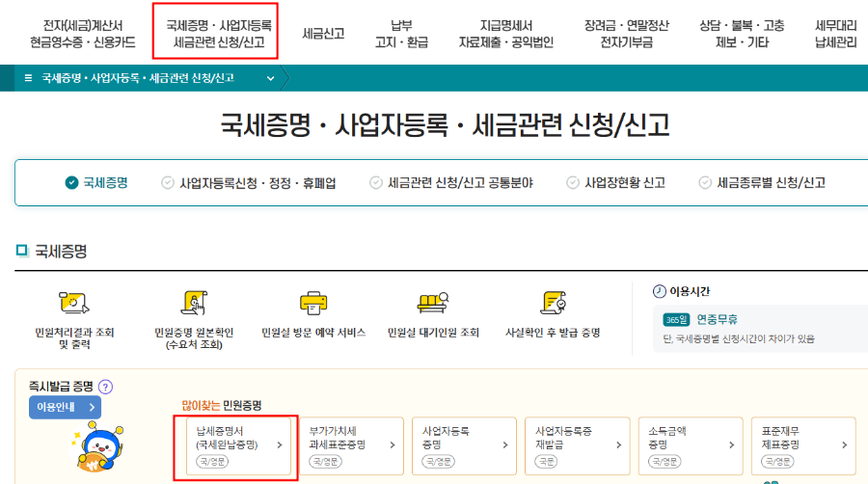Open 지급명세서 자료제출·공익법인 menu
This screenshot has height=484, width=868.
click(506, 34)
